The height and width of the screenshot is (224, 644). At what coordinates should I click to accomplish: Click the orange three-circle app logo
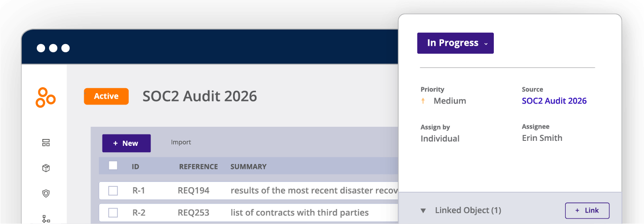click(46, 97)
